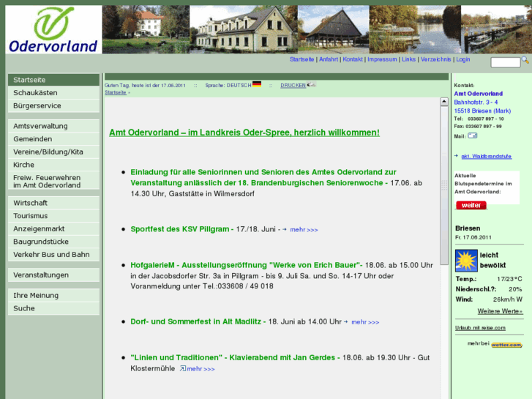The width and height of the screenshot is (532, 399).
Task: Click the welcome heading Amt Odervorland link
Action: pos(244,133)
